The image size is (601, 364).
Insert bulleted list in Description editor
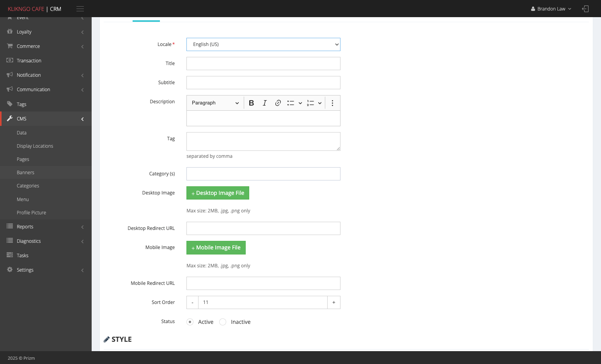coord(291,103)
